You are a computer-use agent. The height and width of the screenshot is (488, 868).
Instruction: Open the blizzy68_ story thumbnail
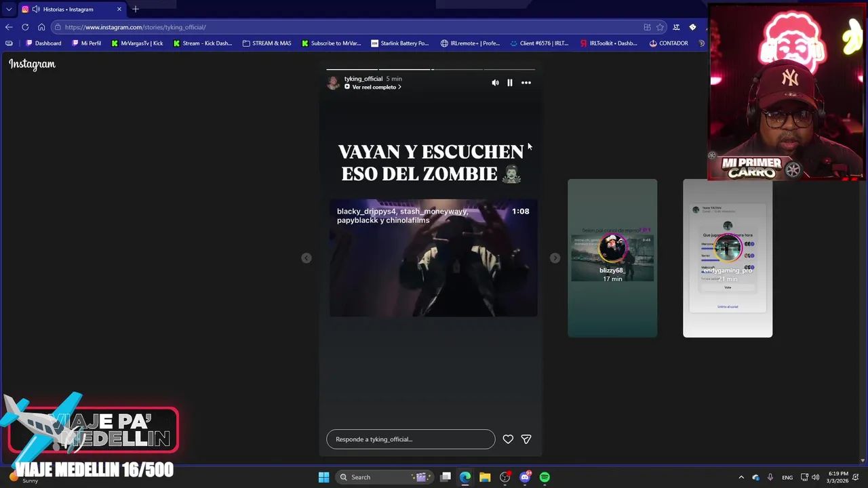pos(612,258)
